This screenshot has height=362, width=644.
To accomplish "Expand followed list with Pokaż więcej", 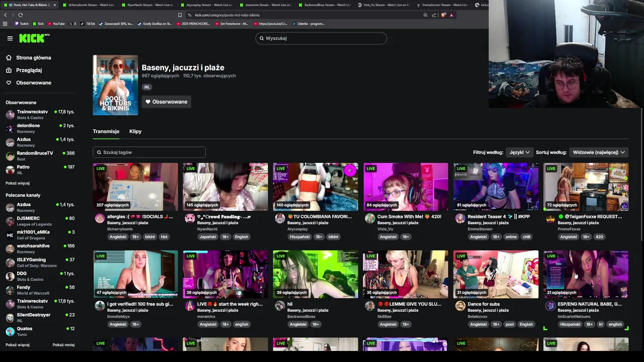I will coord(18,184).
